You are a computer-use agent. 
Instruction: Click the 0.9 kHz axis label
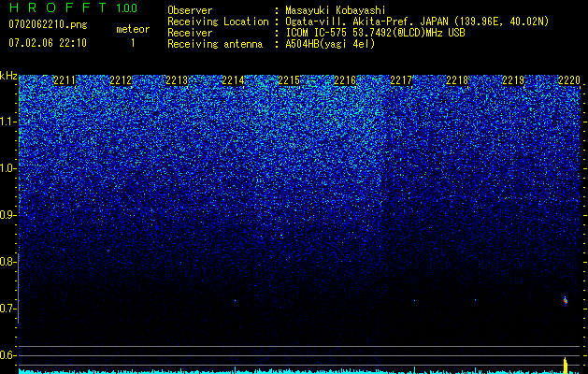tap(8, 215)
